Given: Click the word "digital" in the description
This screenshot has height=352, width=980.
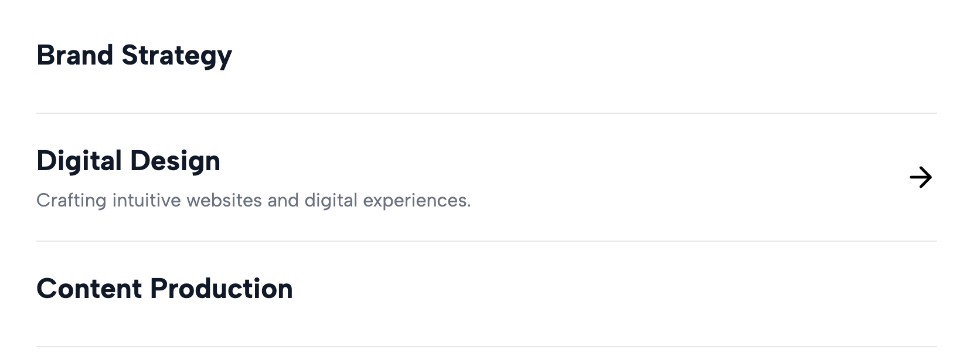Looking at the screenshot, I should tap(331, 201).
